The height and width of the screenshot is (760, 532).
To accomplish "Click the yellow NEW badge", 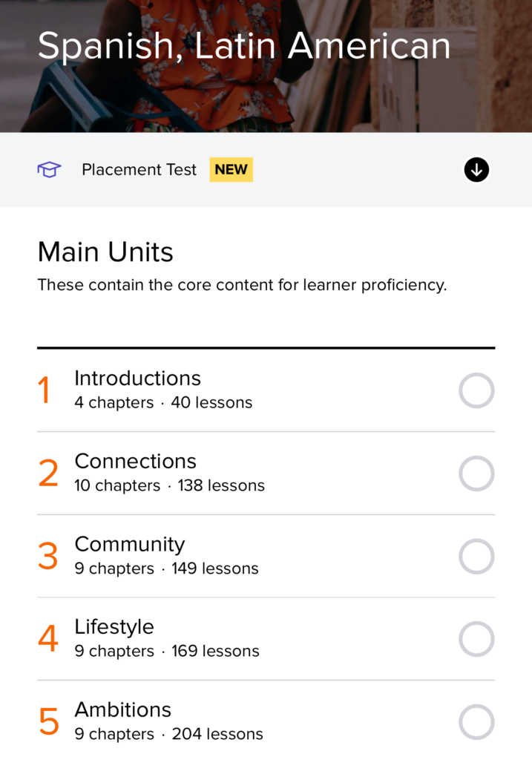I will (x=231, y=169).
